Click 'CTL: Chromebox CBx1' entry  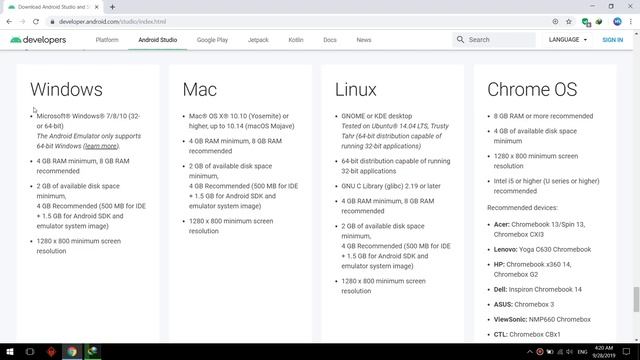pyautogui.click(x=527, y=334)
